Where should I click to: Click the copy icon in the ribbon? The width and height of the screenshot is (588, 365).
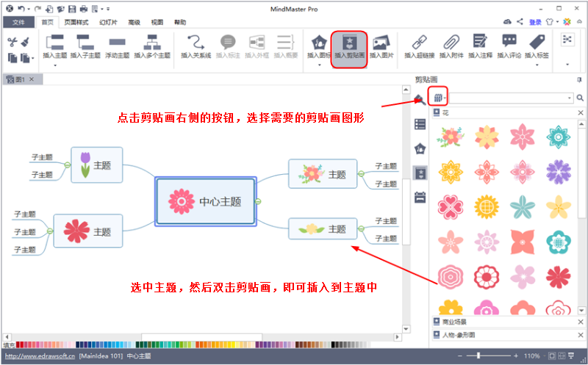coord(12,58)
